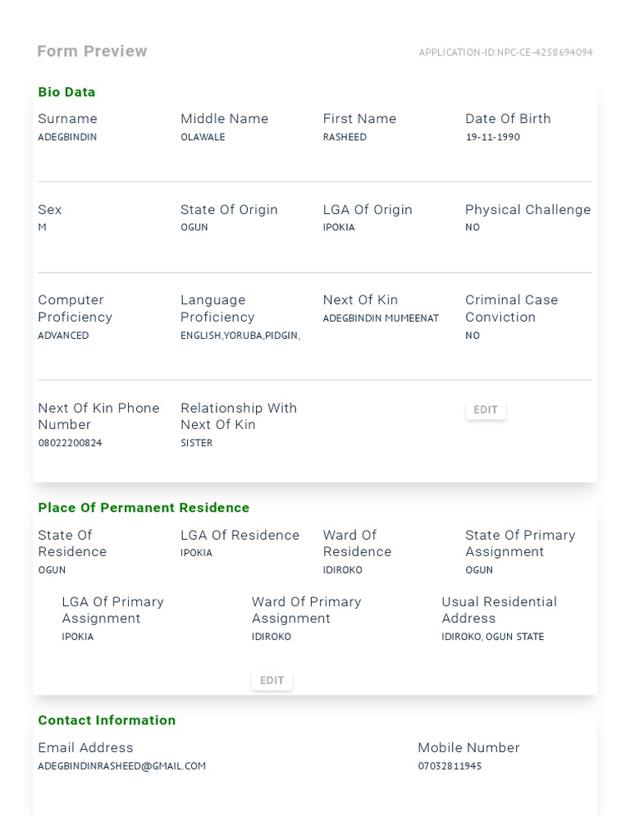
Task: Click EDIT button under Place Of Permanent Residence
Action: 272,681
